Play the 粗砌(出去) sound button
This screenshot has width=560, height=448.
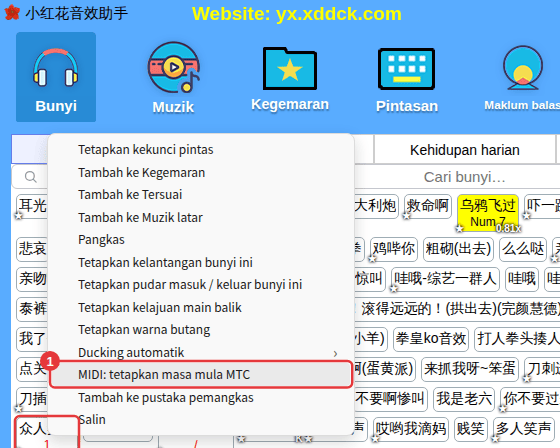[458, 248]
